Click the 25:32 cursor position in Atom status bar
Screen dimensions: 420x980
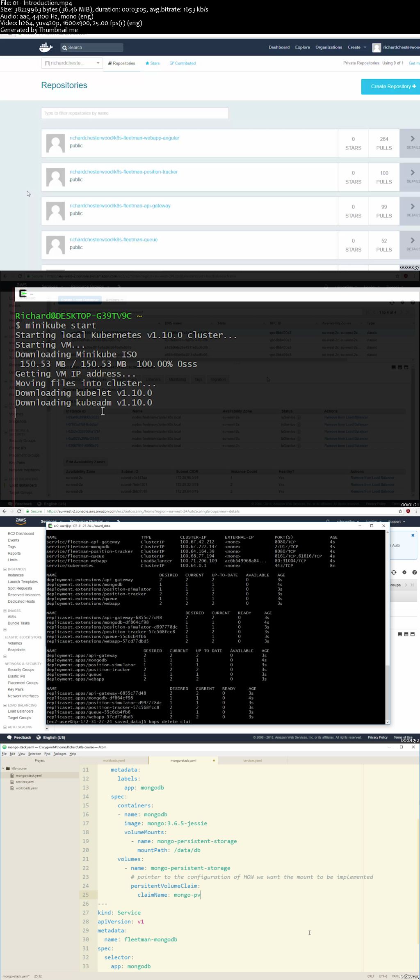(38, 976)
